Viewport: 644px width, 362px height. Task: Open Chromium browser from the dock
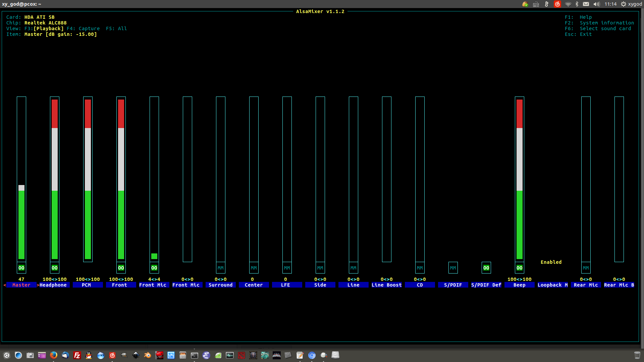point(312,355)
